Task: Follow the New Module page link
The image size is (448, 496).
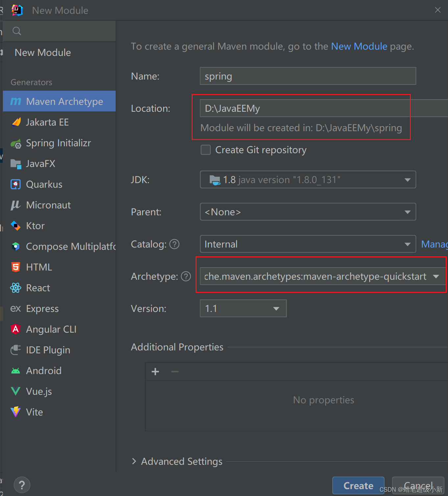Action: [x=359, y=46]
